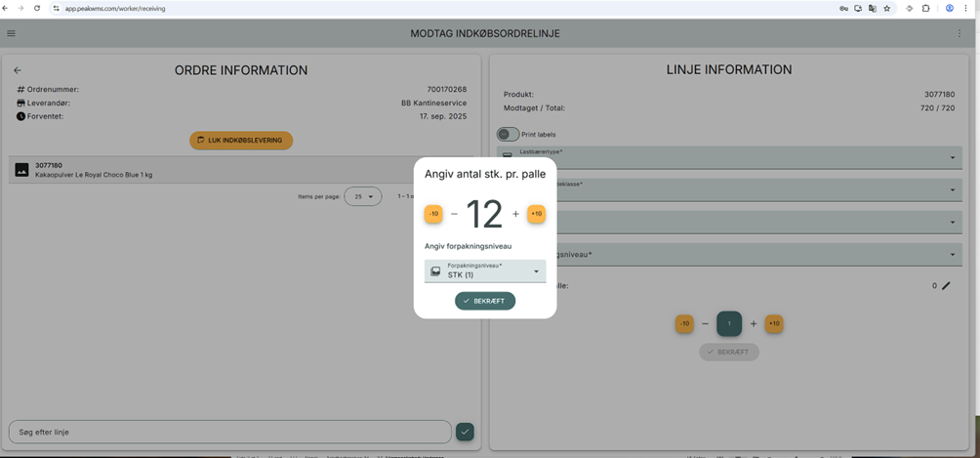980x458 pixels.
Task: Open the browser profile avatar
Action: (x=950, y=9)
